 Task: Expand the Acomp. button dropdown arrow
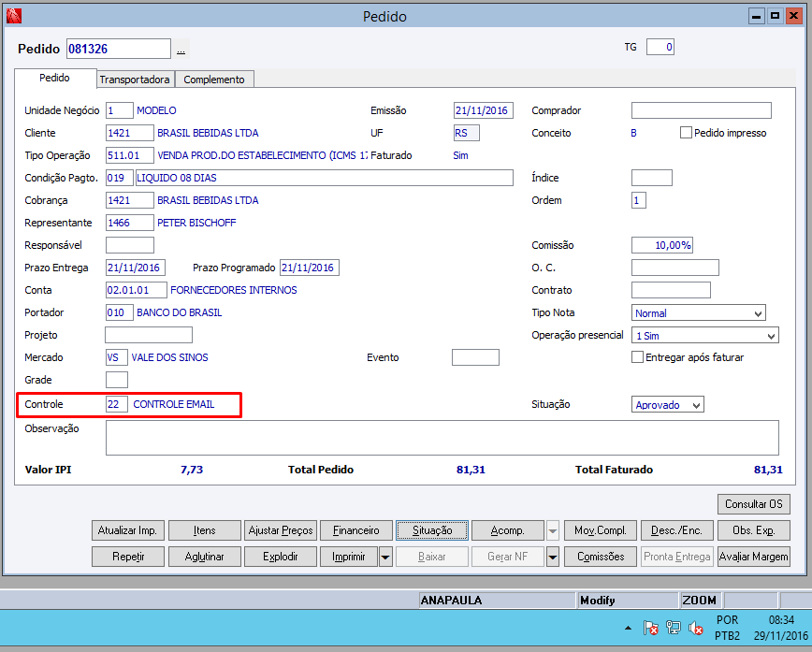553,530
